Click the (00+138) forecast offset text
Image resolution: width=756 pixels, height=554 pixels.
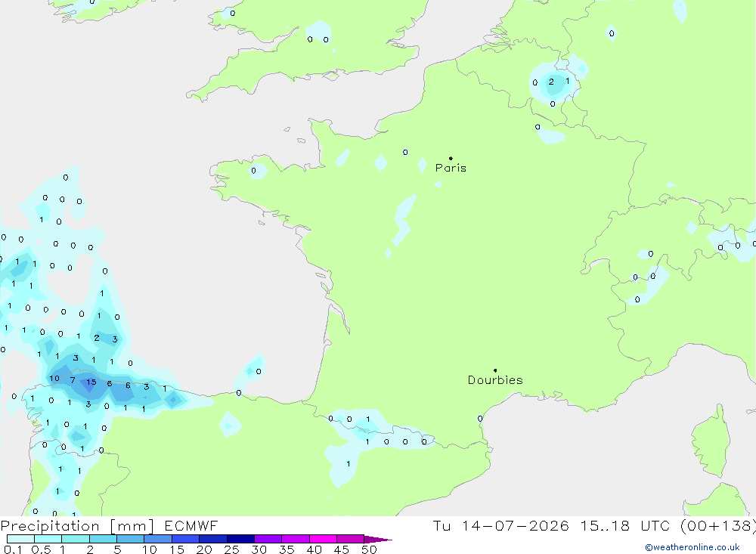[x=718, y=525]
